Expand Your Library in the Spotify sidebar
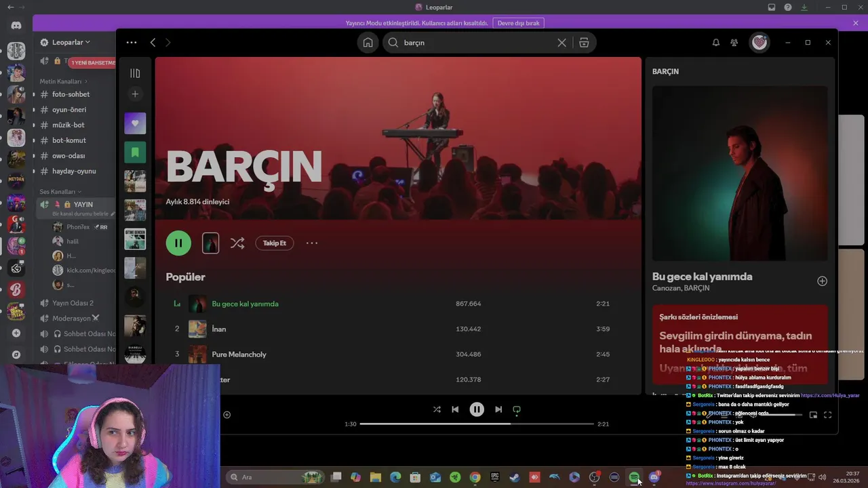This screenshot has height=488, width=868. 135,73
